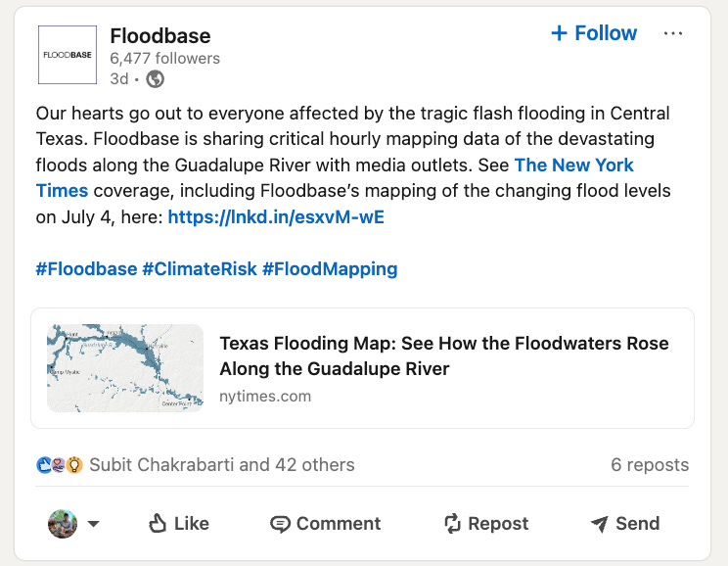Viewport: 728px width, 566px height.
Task: Open the Texas flooding map thumbnail
Action: click(x=125, y=368)
